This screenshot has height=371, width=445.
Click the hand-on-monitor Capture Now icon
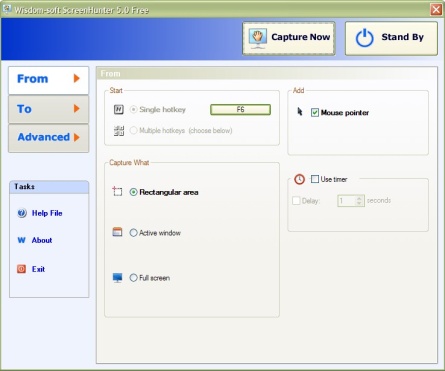[257, 39]
